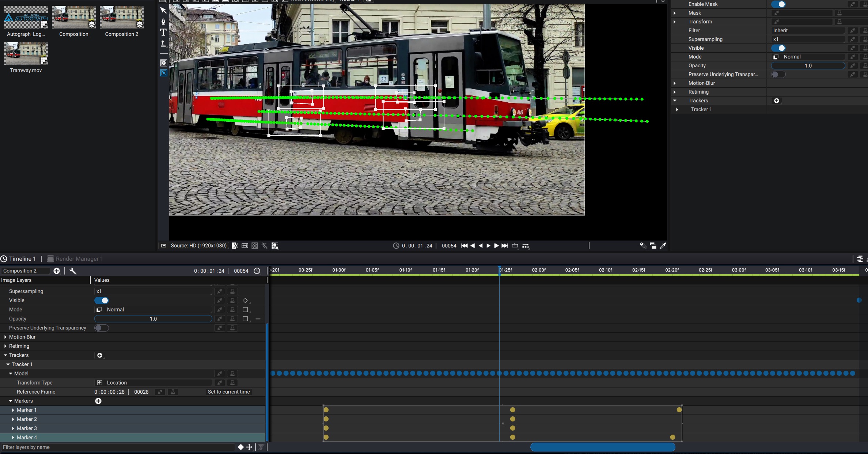The height and width of the screenshot is (454, 868).
Task: Click the square checkbox on timeline Mode row
Action: tap(245, 310)
